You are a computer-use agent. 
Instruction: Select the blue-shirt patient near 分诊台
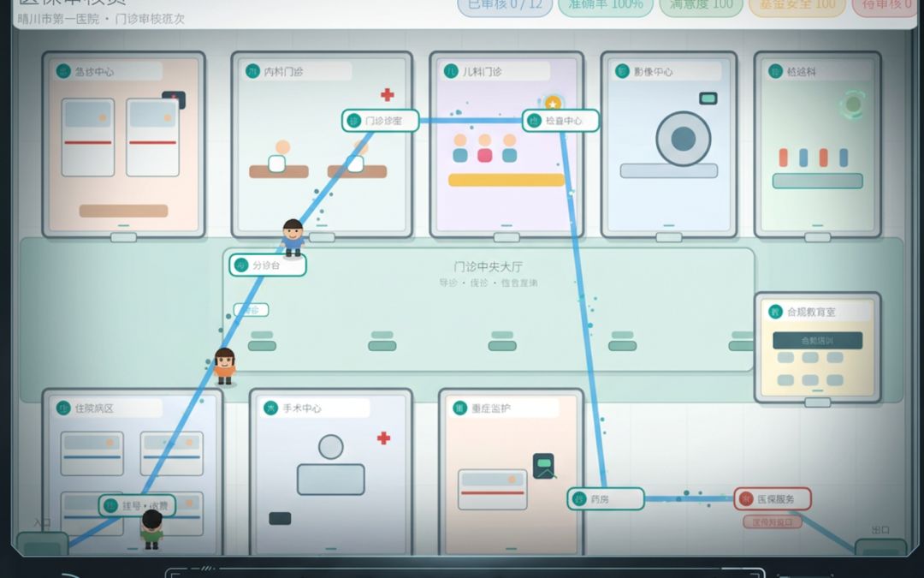click(293, 238)
